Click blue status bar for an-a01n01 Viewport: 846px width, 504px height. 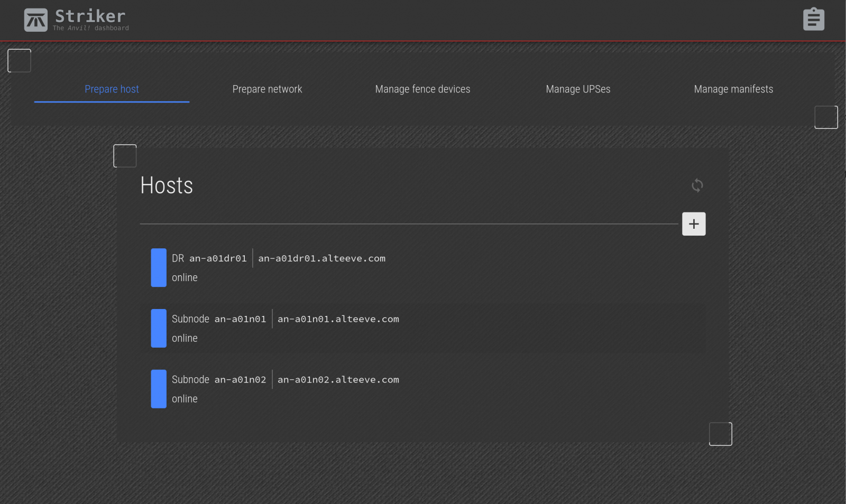click(159, 329)
